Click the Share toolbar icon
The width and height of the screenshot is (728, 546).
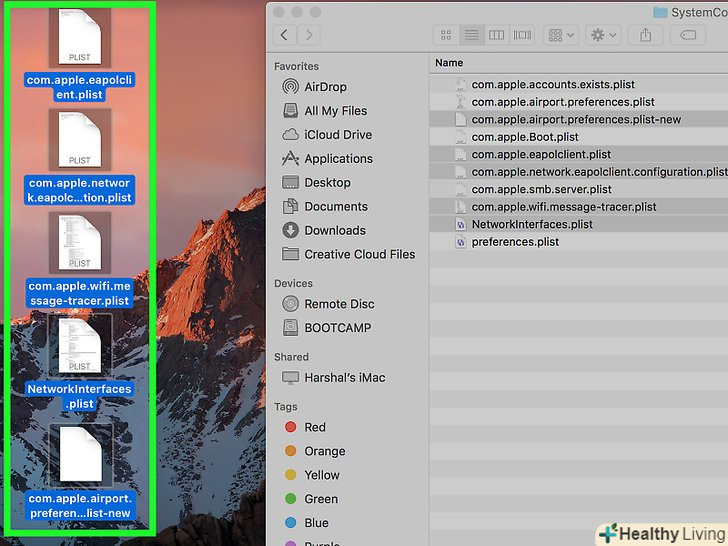(646, 35)
